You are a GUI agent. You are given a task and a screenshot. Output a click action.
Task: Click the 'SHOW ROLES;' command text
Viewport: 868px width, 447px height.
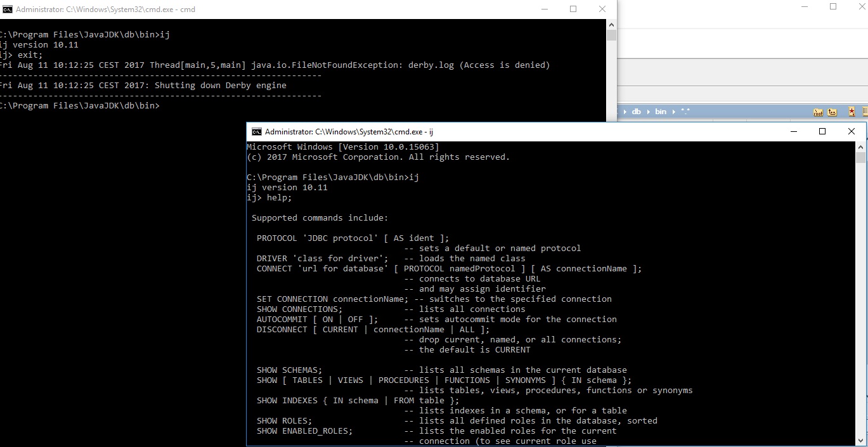tap(285, 421)
